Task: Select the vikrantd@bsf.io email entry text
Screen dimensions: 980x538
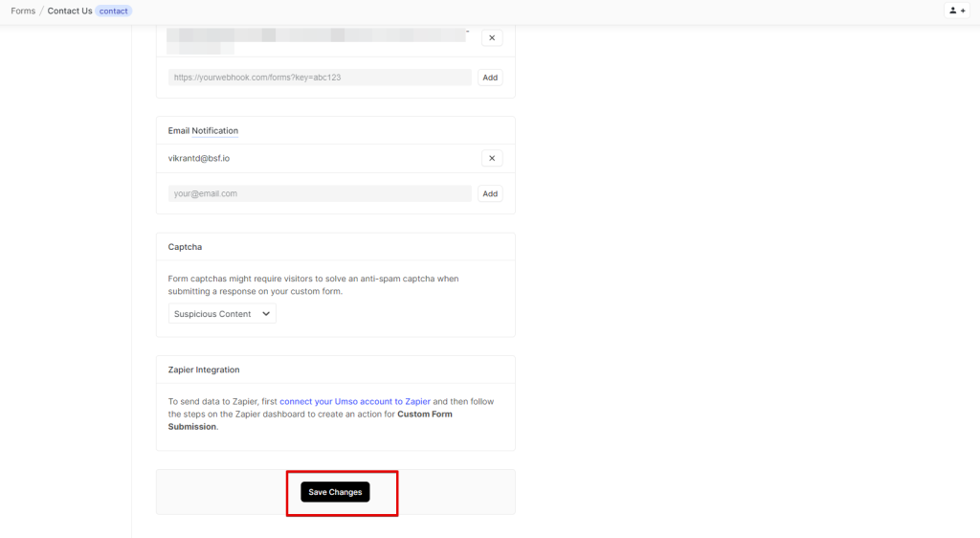Action: pyautogui.click(x=199, y=159)
